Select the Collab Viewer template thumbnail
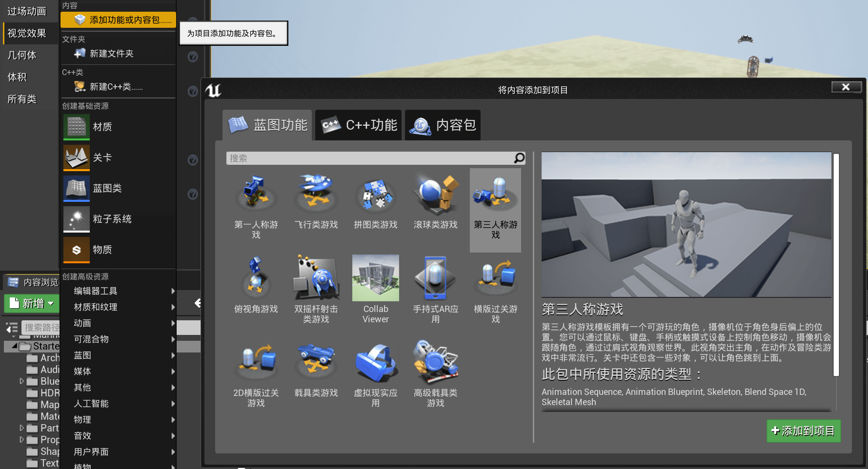Screen dimensions: 868x469 376,278
